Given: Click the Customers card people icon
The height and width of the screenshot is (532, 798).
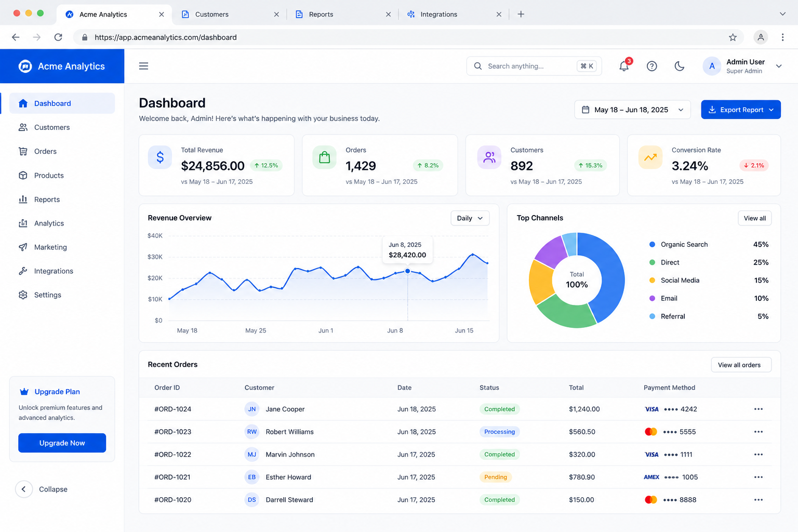Looking at the screenshot, I should click(x=489, y=157).
